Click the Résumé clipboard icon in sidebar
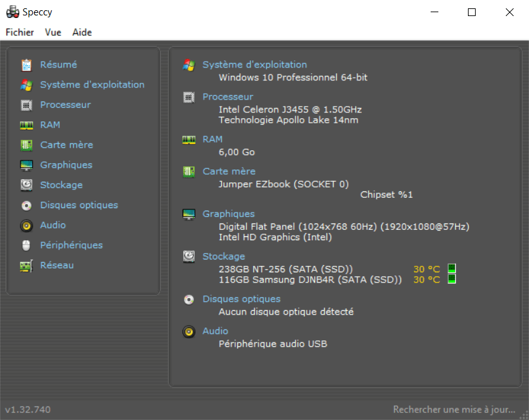 (26, 65)
